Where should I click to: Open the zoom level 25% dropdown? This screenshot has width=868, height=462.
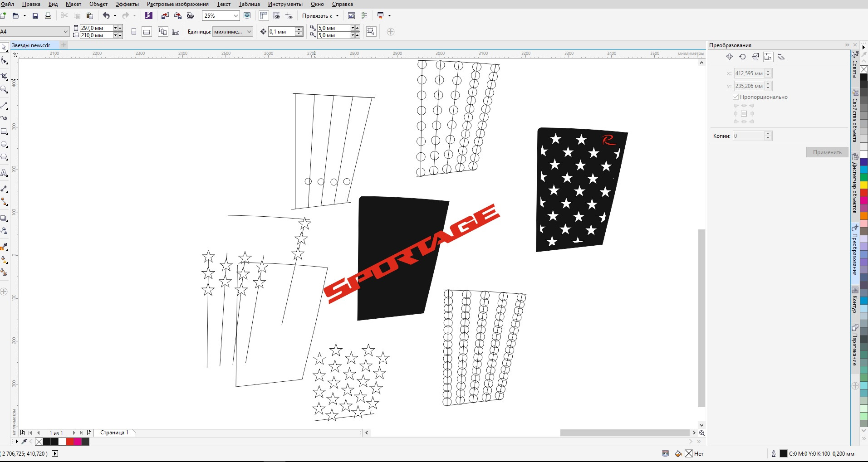(x=235, y=16)
